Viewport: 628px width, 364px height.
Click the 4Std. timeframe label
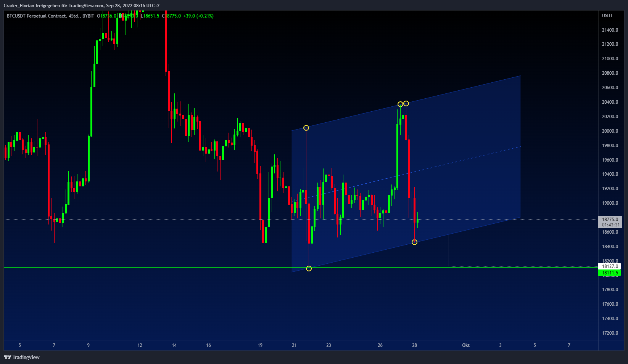74,16
